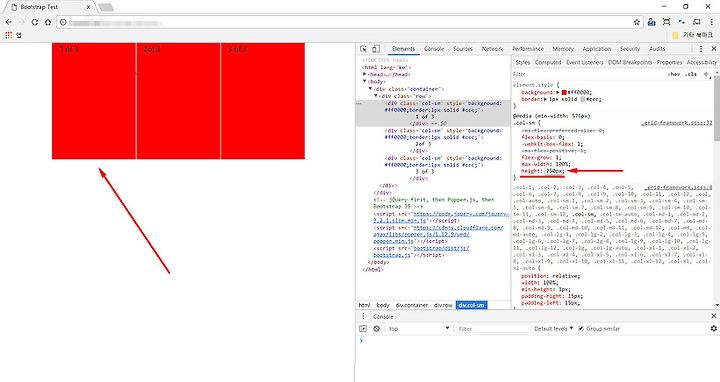Open DevTools customize three-dot menu
720x382 pixels.
pyautogui.click(x=701, y=49)
